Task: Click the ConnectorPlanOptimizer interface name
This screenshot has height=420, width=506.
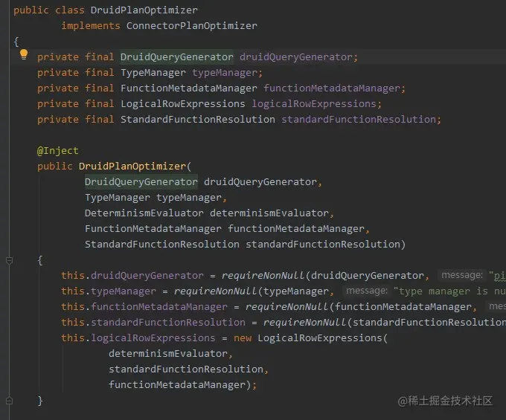Action: tap(192, 26)
